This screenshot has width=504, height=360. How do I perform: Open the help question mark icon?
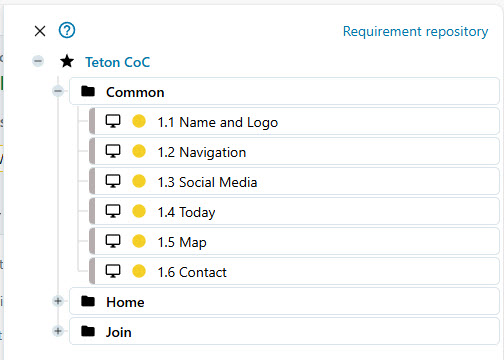pos(67,30)
